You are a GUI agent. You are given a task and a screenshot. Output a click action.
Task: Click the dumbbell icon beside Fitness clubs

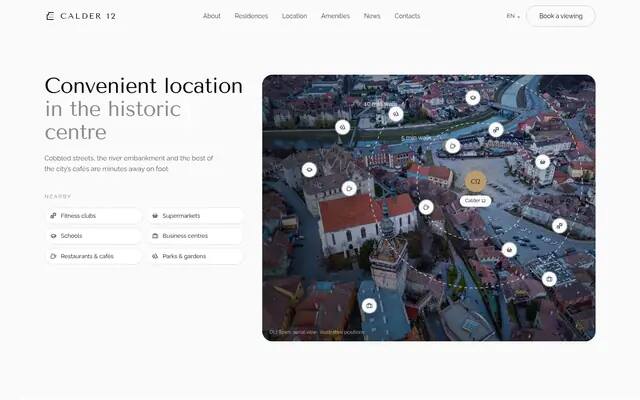coord(53,216)
